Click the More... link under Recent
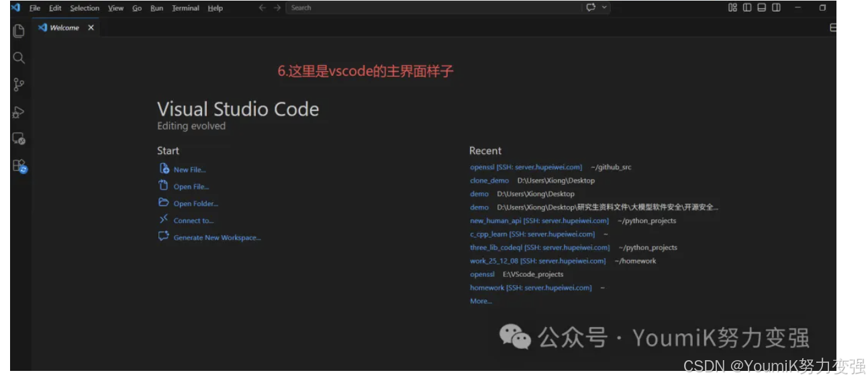Screen dimensions: 868x381 (x=481, y=301)
